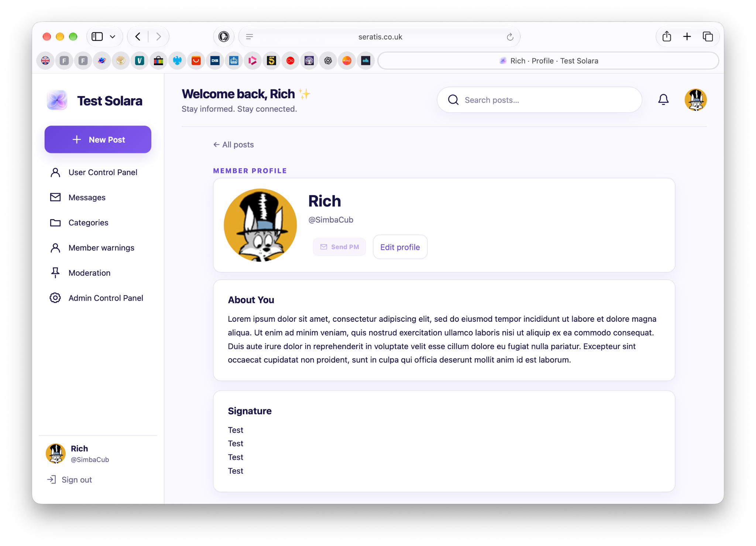This screenshot has height=546, width=756.
Task: Open the purple planet pinned tab
Action: 102,61
